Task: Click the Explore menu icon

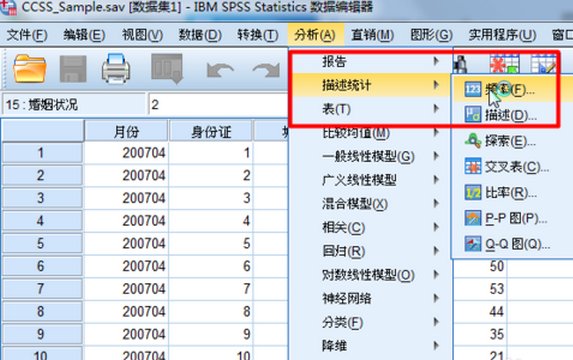Action: (x=473, y=141)
